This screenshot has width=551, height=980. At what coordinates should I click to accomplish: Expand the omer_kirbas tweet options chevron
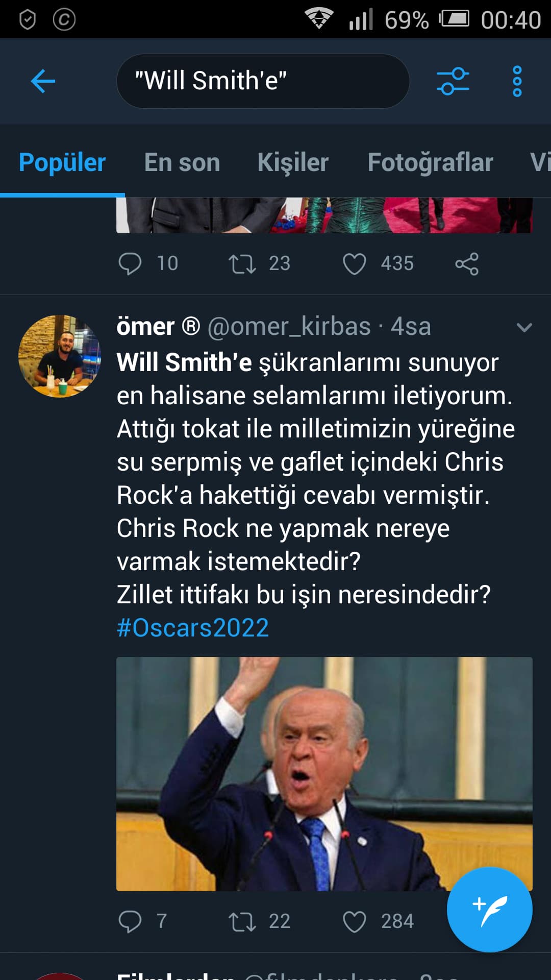click(524, 327)
